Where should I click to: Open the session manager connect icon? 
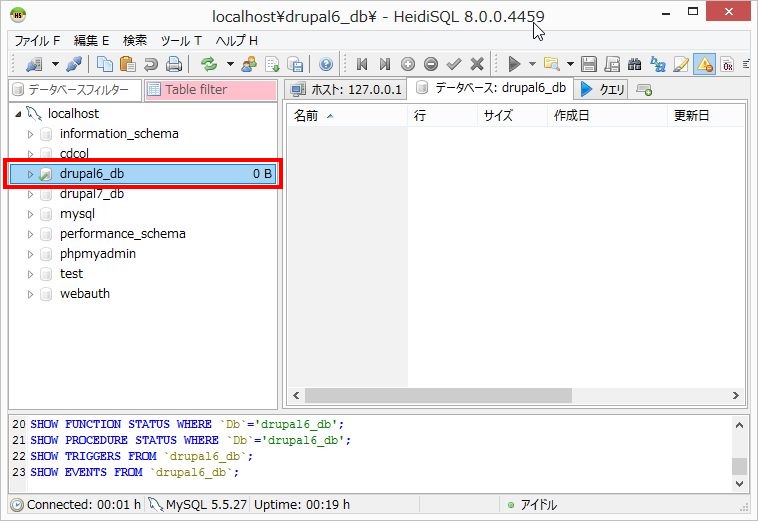point(34,64)
